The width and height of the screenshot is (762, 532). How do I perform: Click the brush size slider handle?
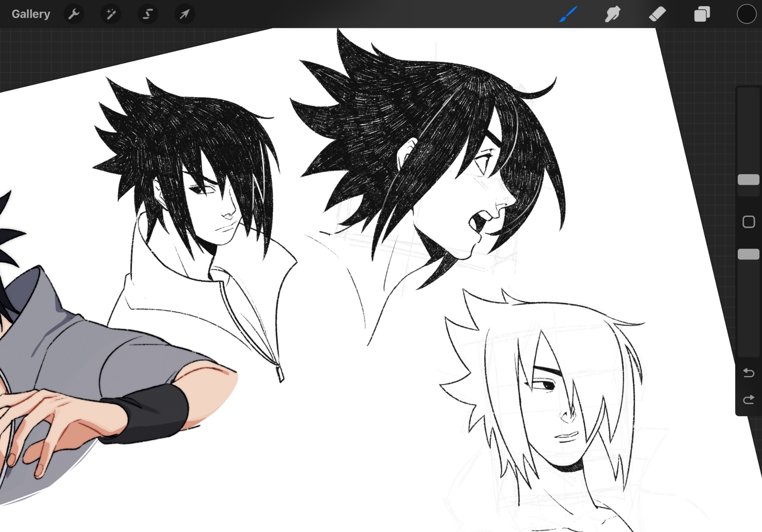[748, 180]
